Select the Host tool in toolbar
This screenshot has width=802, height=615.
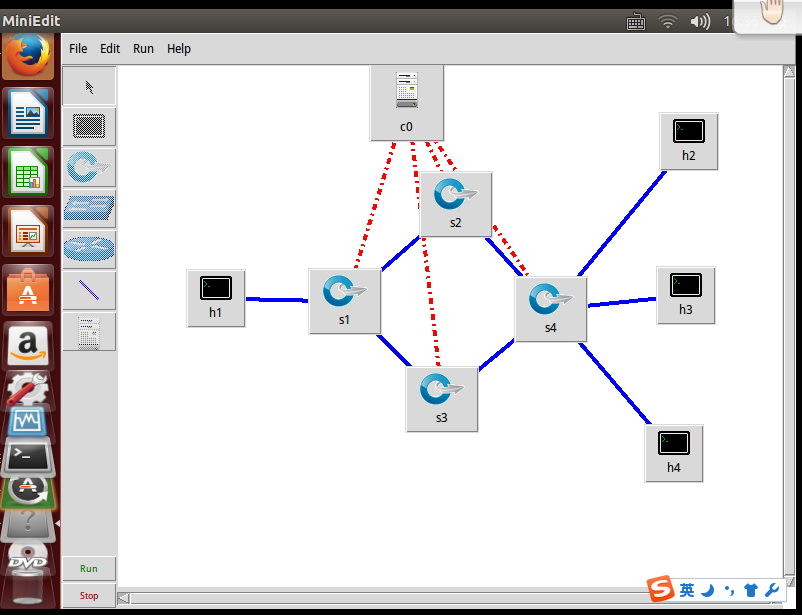coord(89,126)
